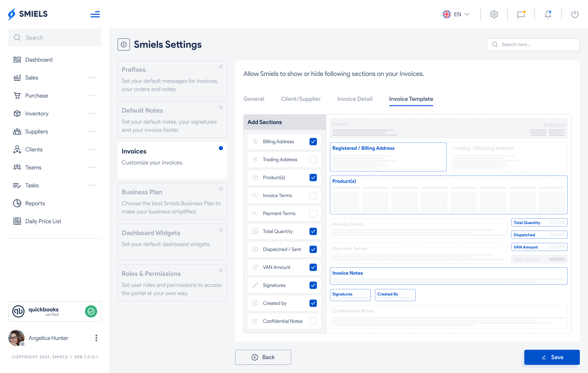Uncheck the Total Quantity checkbox
588x373 pixels.
click(x=313, y=231)
